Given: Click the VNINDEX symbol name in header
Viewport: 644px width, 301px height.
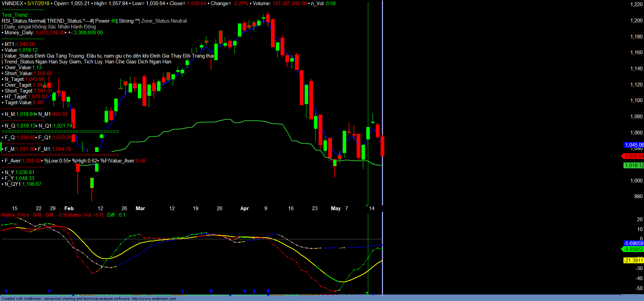Looking at the screenshot, I should pos(12,3).
